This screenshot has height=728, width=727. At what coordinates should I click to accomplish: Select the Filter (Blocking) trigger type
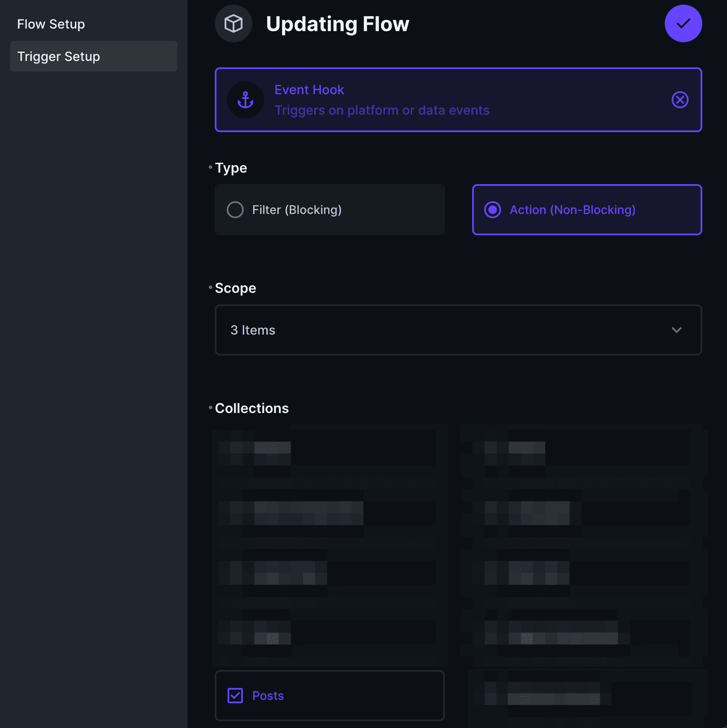coord(329,210)
